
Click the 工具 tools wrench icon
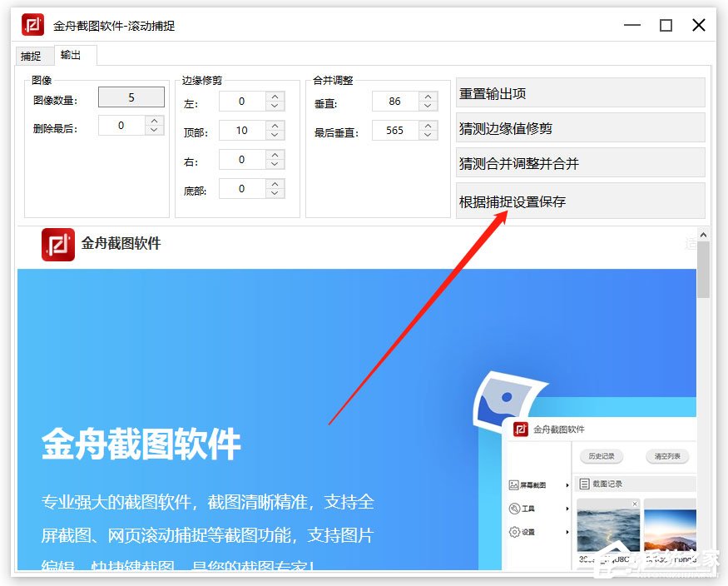click(x=514, y=508)
